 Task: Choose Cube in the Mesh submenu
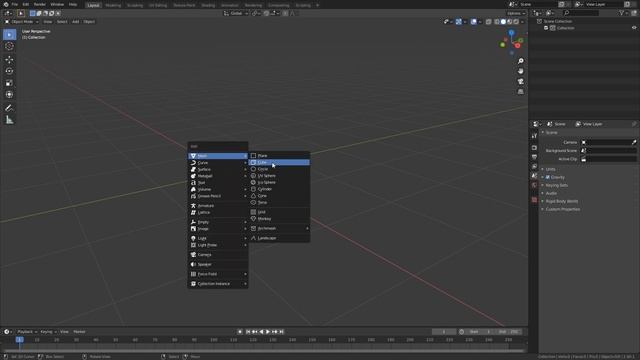(279, 162)
